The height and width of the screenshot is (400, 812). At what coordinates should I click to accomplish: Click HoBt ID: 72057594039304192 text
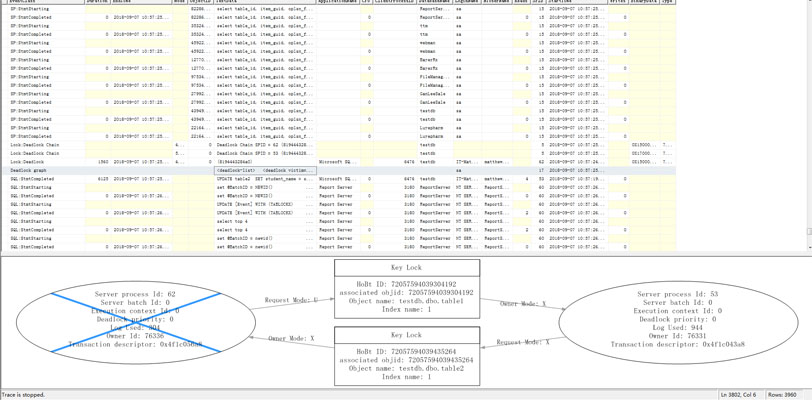pos(407,284)
